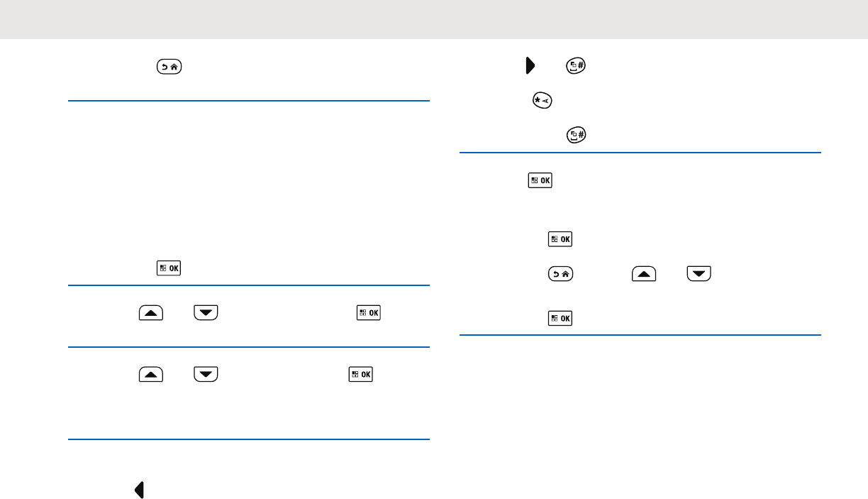Click the OK key directly below the right column Back/Home key
Screen dimensions: 868x499
[x=560, y=318]
